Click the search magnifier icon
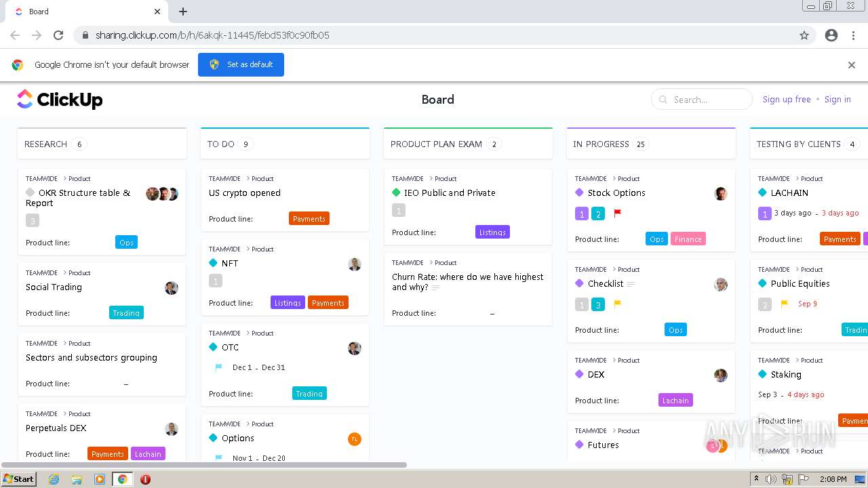 pyautogui.click(x=663, y=100)
